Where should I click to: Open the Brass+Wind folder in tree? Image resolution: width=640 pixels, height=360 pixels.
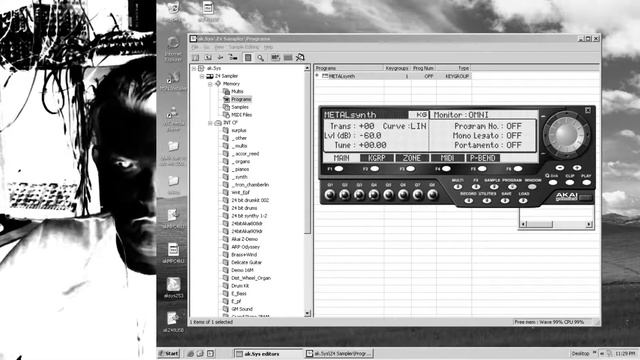[244, 255]
